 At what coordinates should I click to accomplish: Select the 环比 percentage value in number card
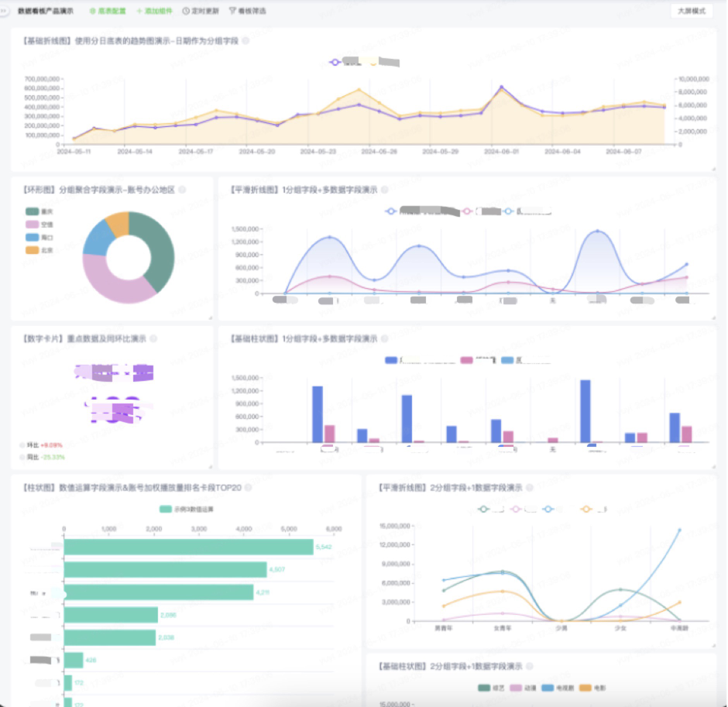point(52,445)
